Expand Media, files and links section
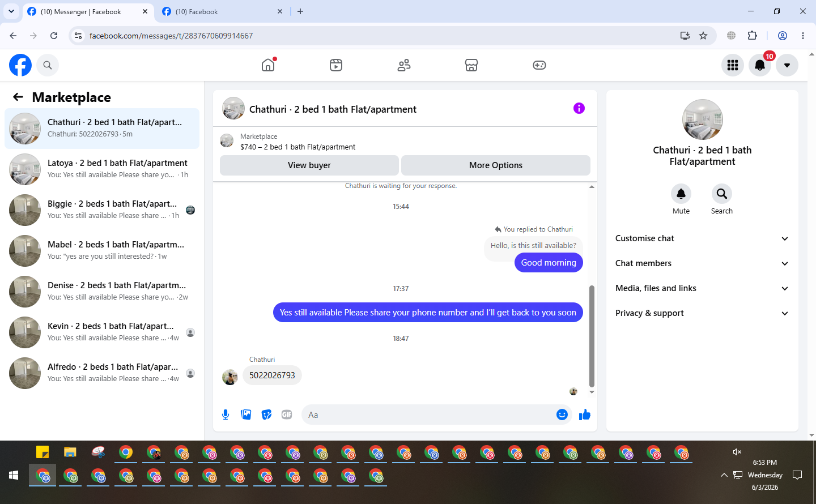 tap(703, 288)
